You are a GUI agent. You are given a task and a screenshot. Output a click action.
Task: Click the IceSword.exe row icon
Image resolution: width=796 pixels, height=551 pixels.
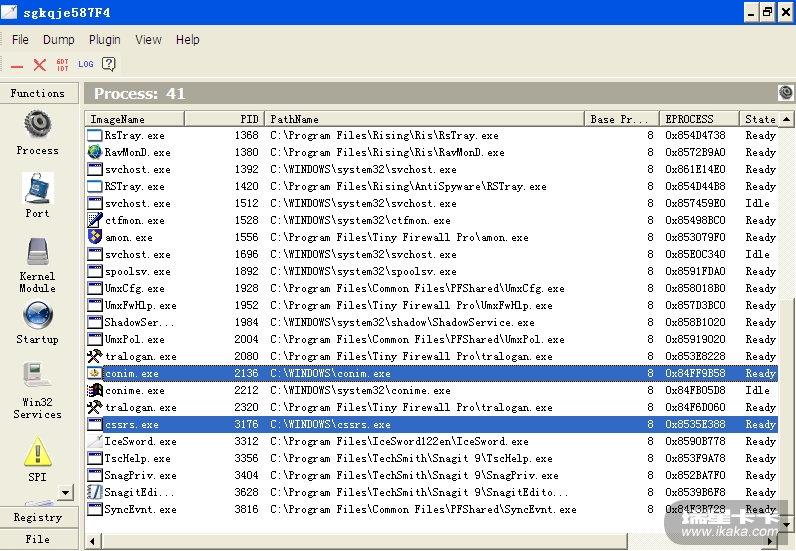94,441
